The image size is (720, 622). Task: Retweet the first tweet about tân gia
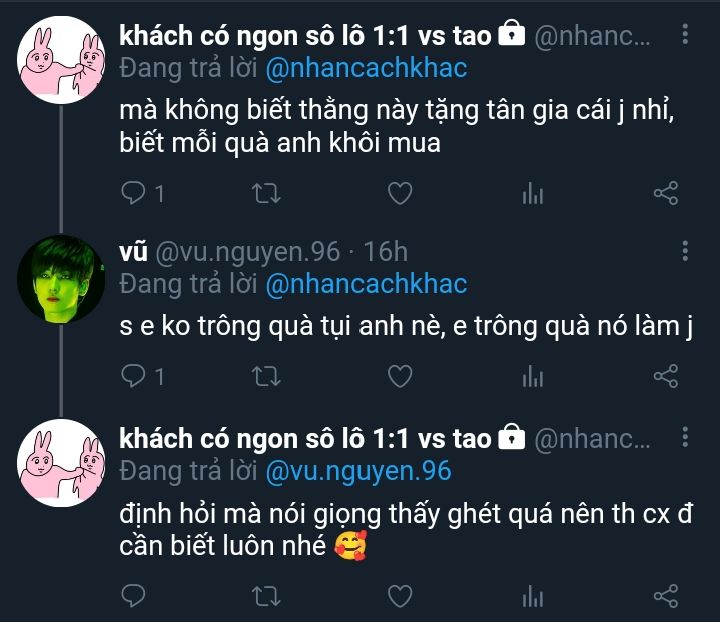[266, 193]
